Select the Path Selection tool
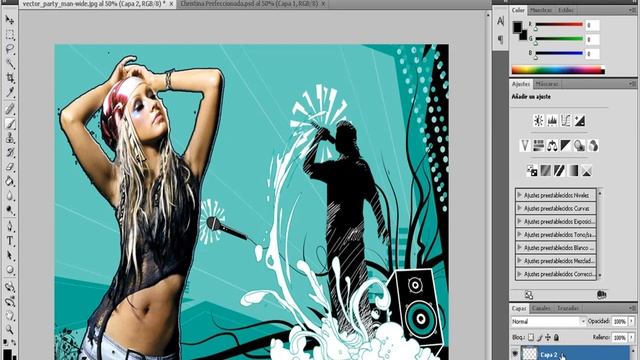The image size is (640, 360). (x=10, y=256)
